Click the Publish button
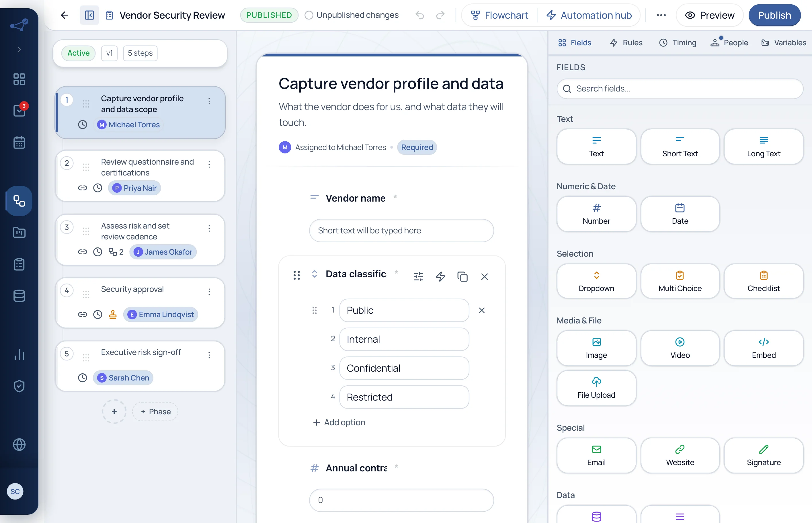Image resolution: width=812 pixels, height=523 pixels. 774,15
